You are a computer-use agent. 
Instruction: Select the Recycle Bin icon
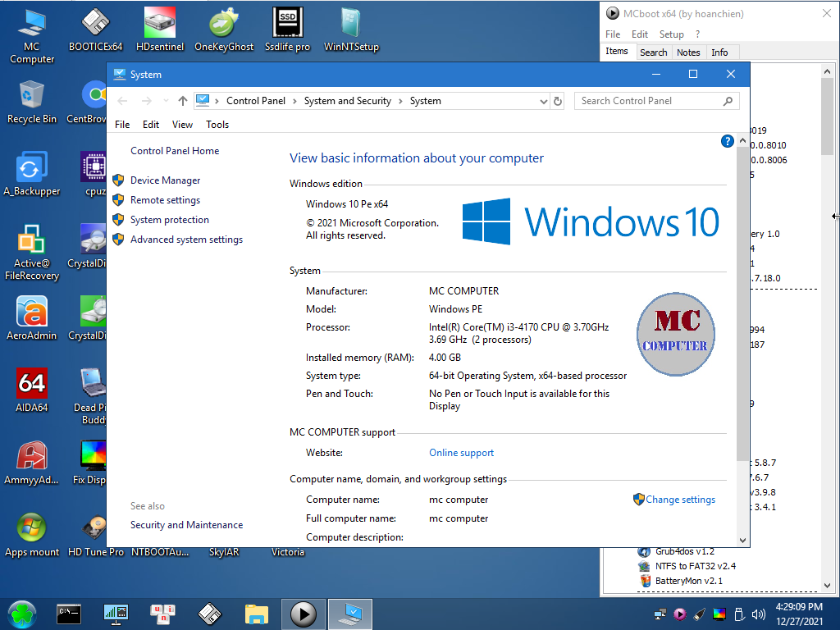tap(32, 102)
